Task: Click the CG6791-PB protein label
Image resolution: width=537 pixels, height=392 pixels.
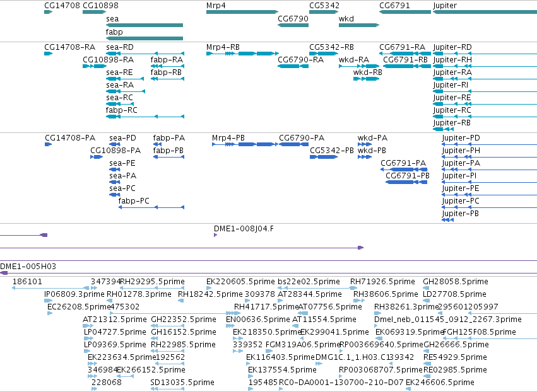Action: [x=408, y=176]
